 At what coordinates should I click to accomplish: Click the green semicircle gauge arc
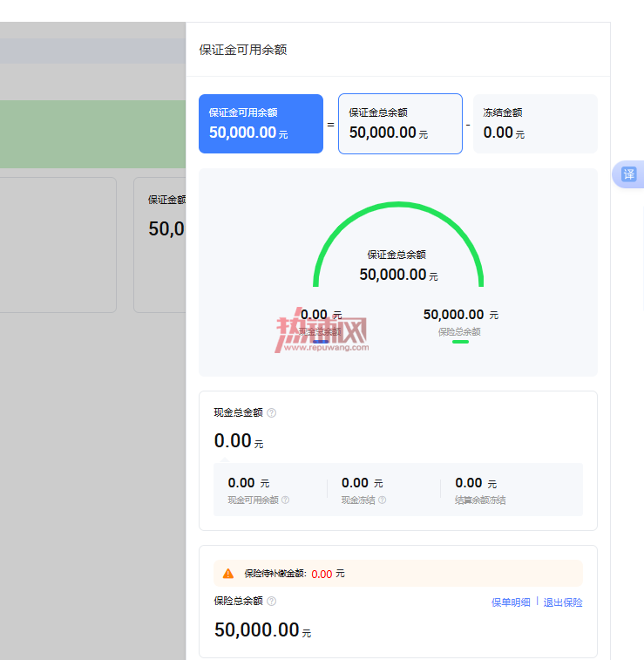(398, 205)
